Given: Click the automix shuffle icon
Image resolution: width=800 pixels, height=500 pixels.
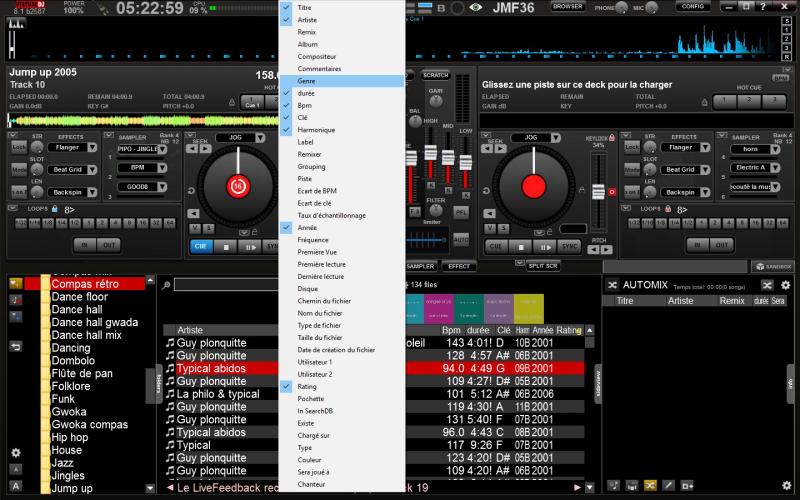Looking at the screenshot, I should (x=613, y=285).
